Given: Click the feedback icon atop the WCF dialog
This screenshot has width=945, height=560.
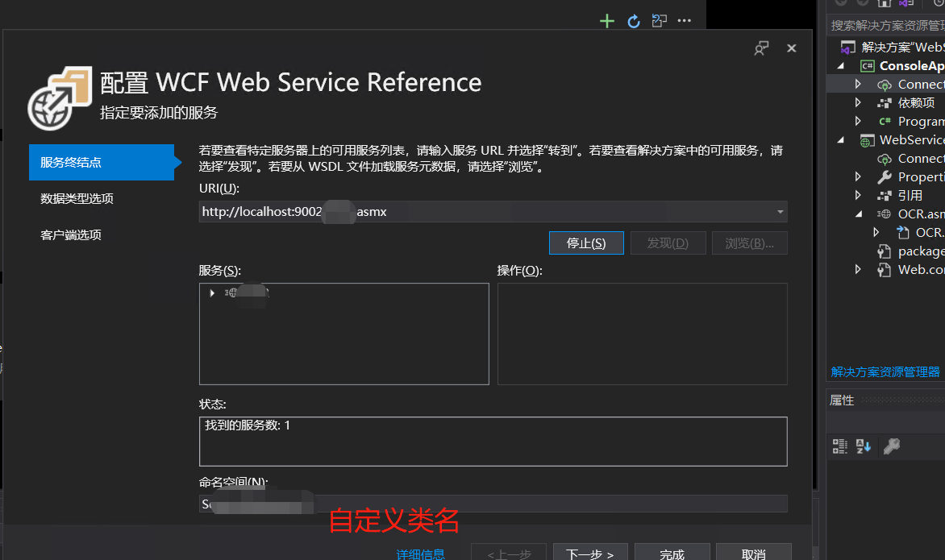Looking at the screenshot, I should point(761,48).
